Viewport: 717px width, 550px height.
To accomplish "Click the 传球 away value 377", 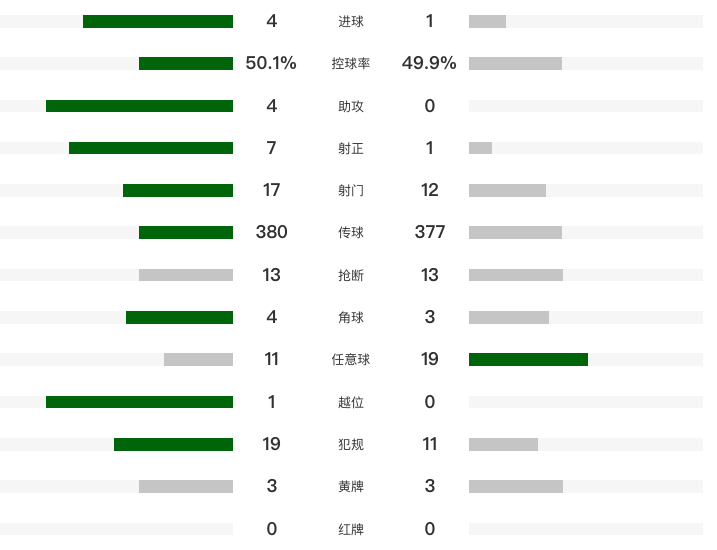I will [429, 232].
